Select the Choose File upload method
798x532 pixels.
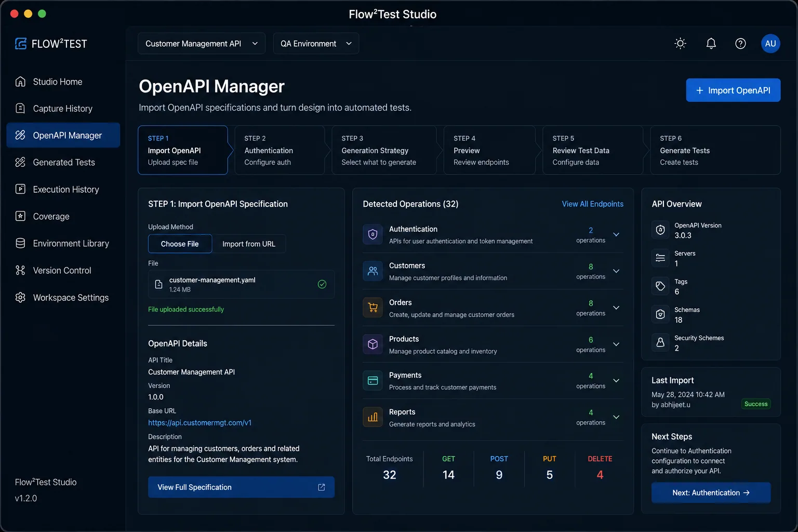pyautogui.click(x=180, y=244)
